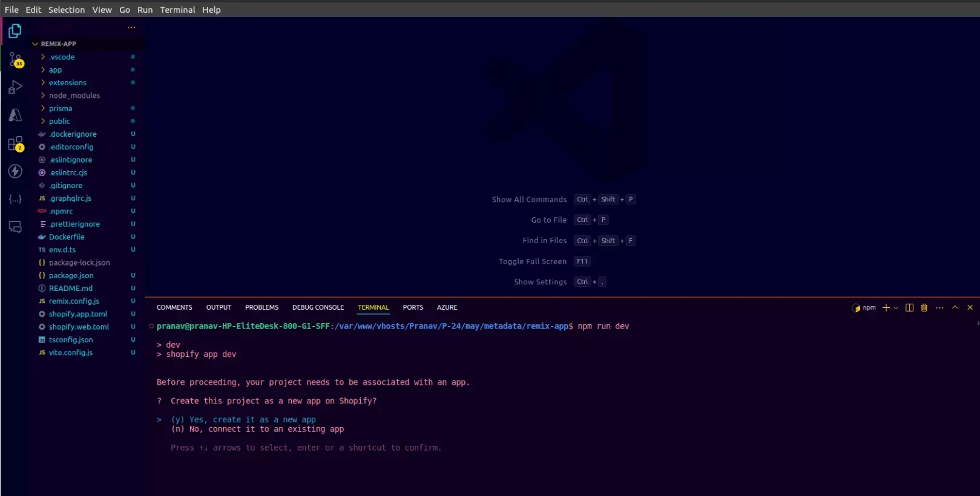
Task: Open the env.d.ts file
Action: (62, 250)
